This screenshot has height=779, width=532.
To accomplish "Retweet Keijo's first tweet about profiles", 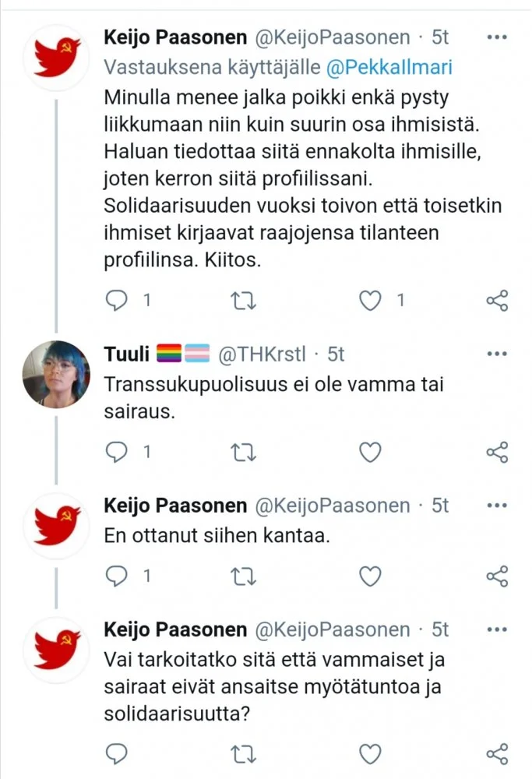I will [x=243, y=300].
